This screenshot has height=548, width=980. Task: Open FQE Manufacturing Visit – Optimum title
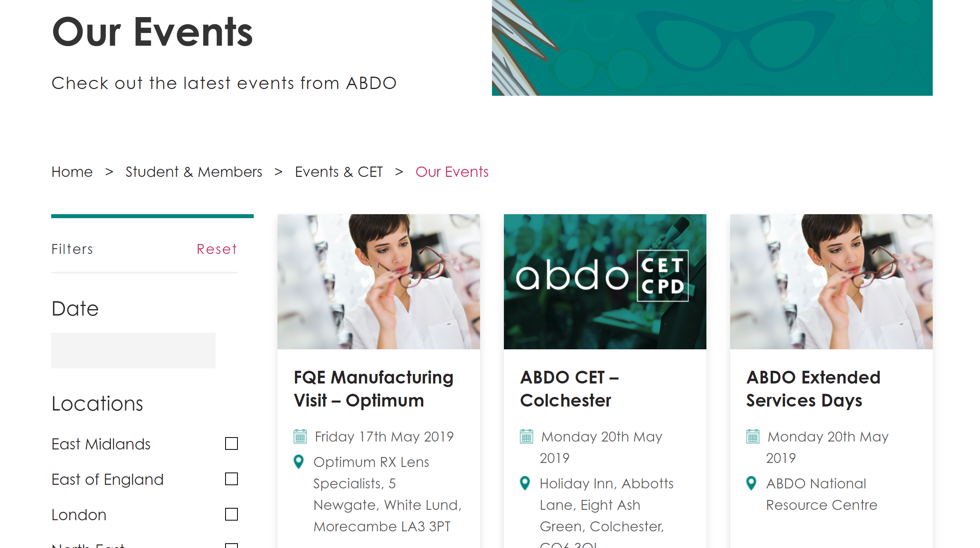point(373,389)
